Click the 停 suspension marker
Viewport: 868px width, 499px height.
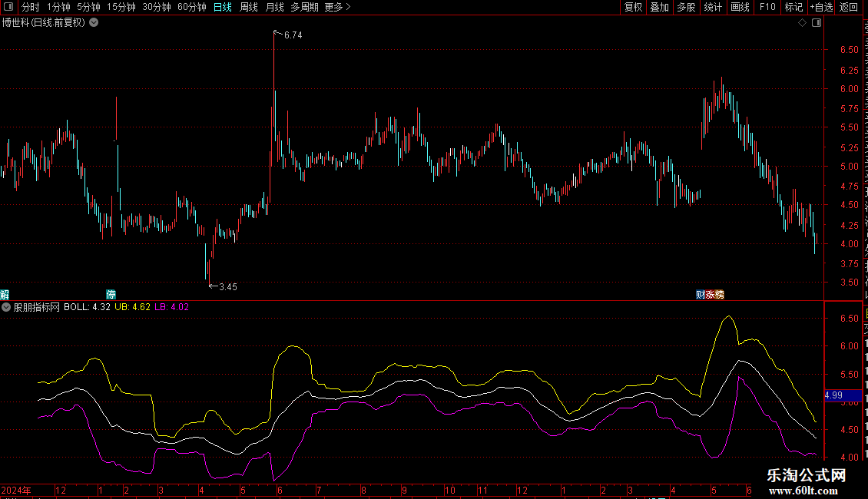(111, 294)
